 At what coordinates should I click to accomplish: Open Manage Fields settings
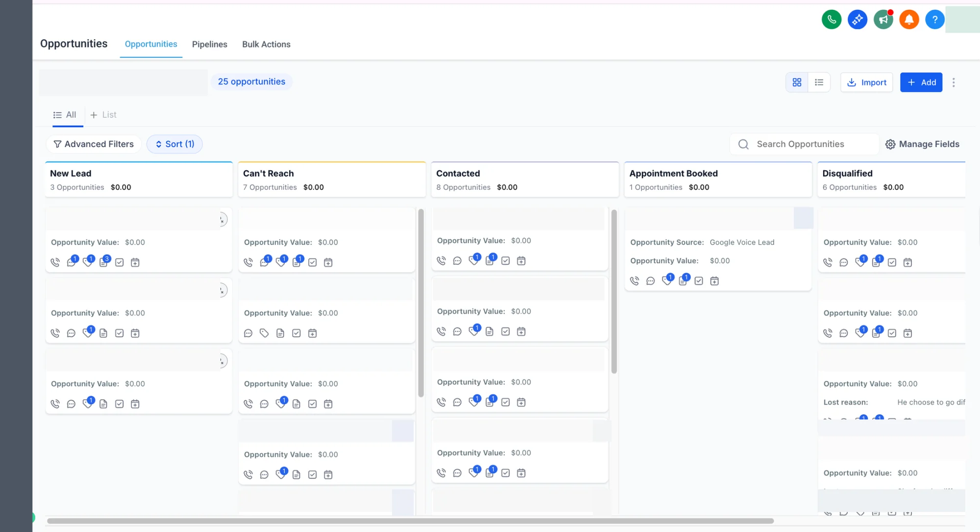[922, 144]
